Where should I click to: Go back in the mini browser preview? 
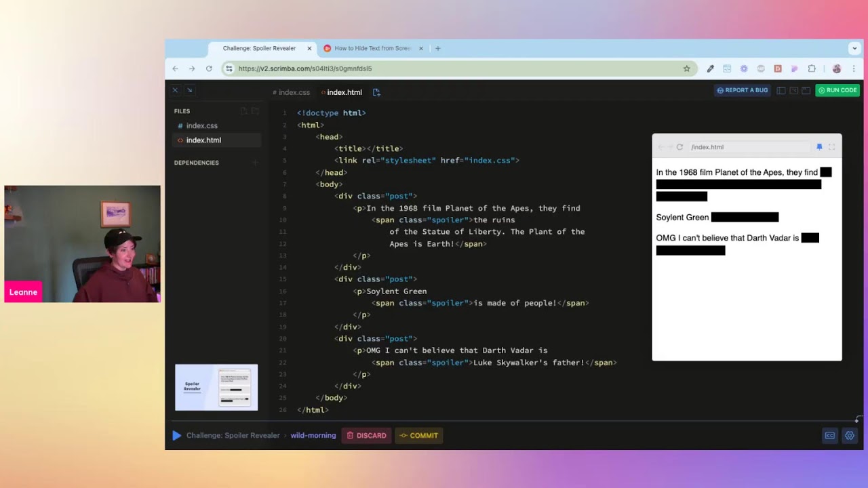(661, 147)
